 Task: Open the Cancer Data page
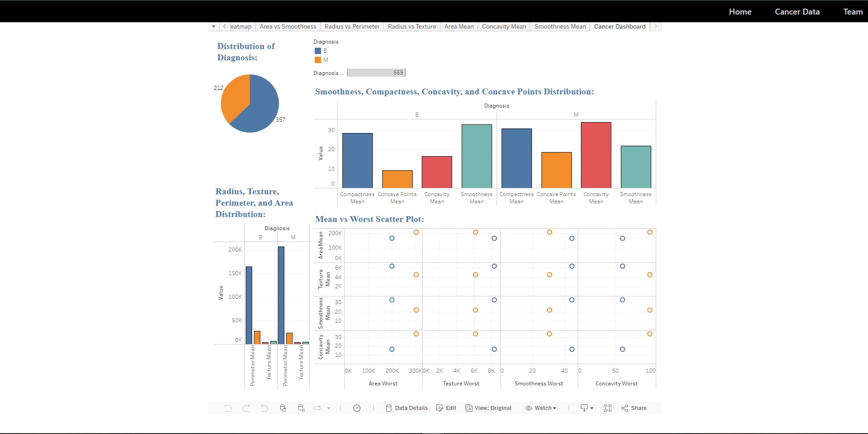pyautogui.click(x=797, y=12)
